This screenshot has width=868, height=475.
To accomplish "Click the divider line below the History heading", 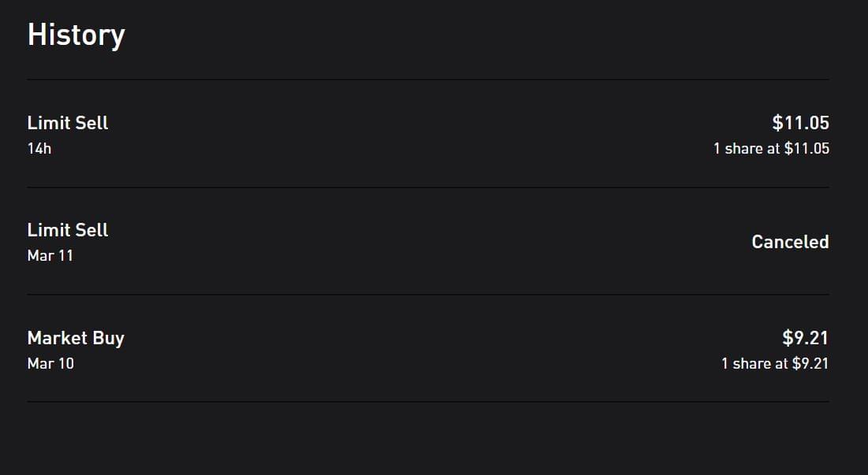I will pos(427,80).
